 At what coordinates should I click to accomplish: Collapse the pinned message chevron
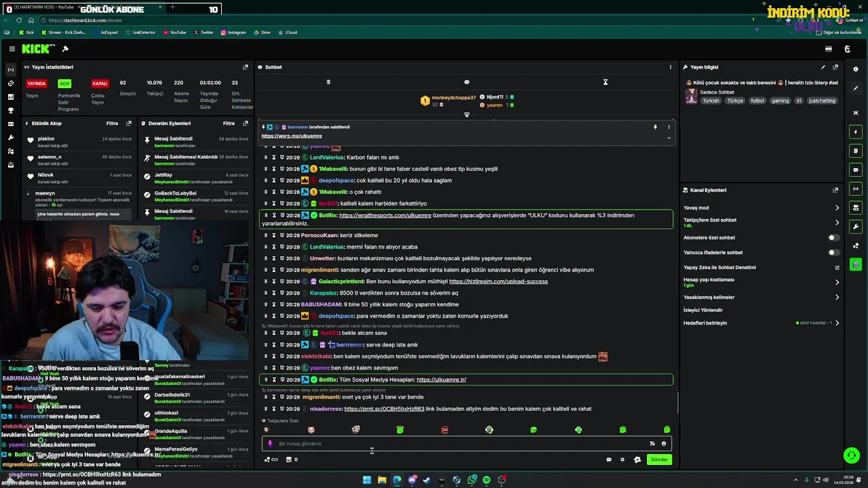point(669,138)
